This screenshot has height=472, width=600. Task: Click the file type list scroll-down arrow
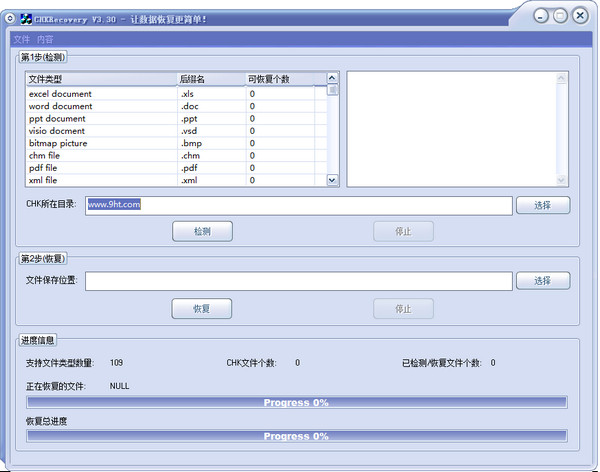click(332, 180)
